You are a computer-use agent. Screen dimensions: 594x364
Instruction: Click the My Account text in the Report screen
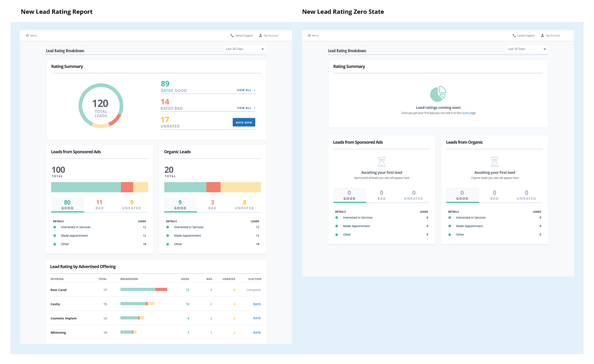click(x=271, y=35)
